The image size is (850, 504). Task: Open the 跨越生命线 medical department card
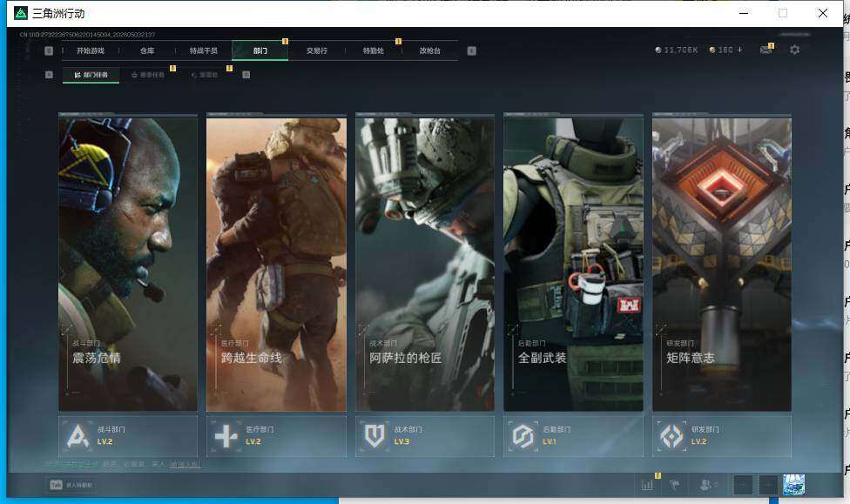[x=276, y=263]
